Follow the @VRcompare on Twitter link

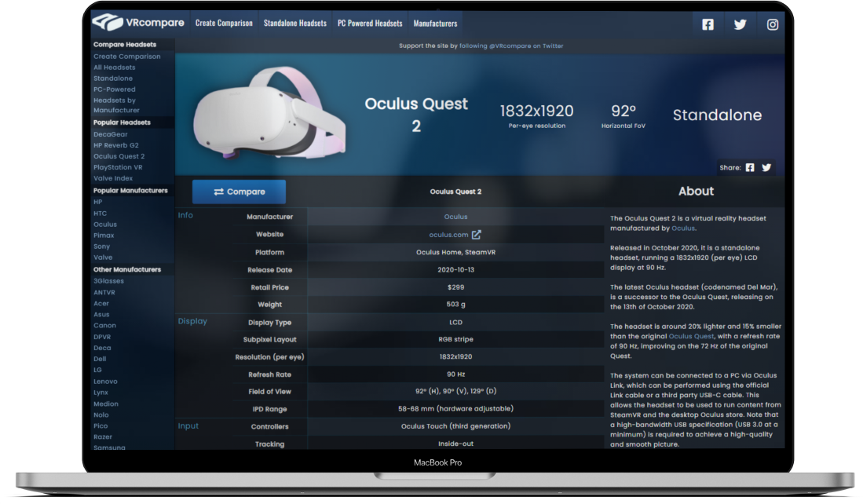(x=511, y=46)
